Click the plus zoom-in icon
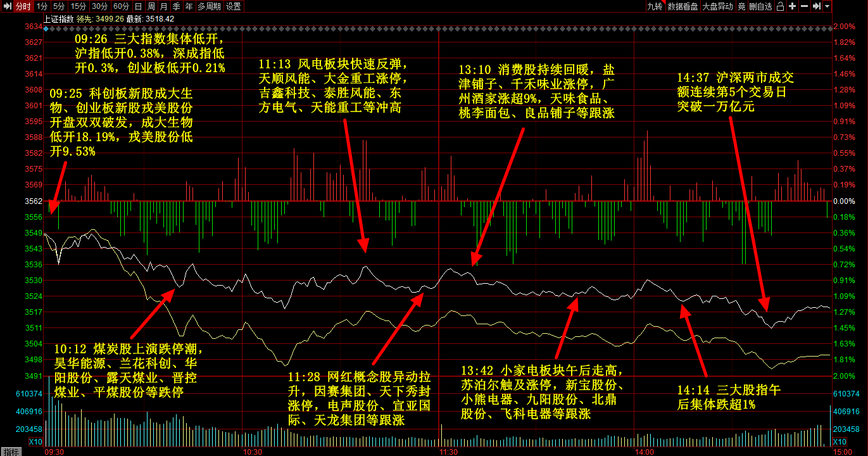The width and height of the screenshot is (868, 456). coord(792,6)
